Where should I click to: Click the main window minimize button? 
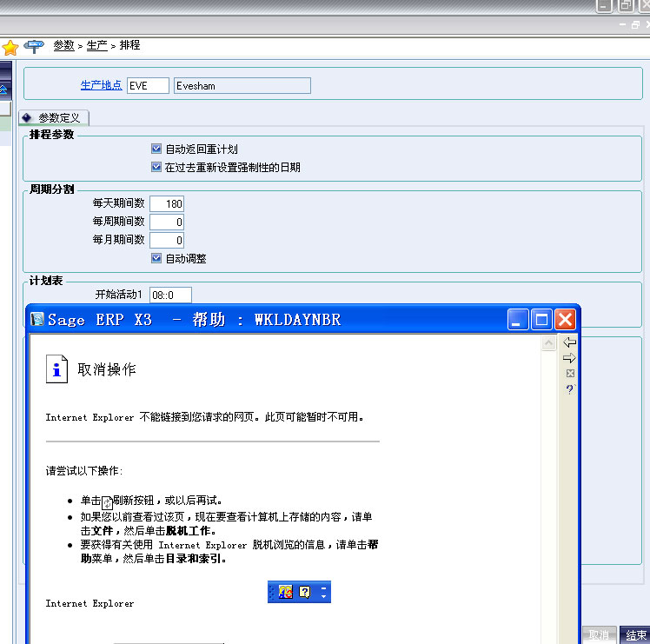[x=604, y=6]
